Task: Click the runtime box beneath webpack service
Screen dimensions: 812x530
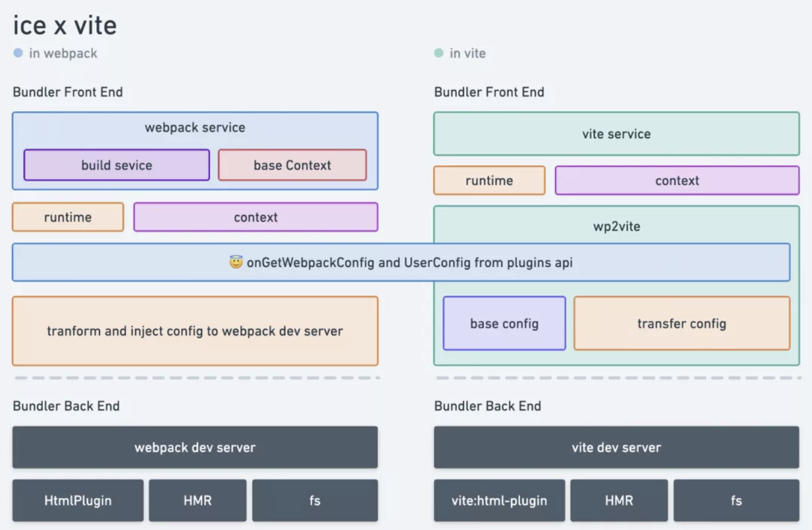Action: (68, 217)
